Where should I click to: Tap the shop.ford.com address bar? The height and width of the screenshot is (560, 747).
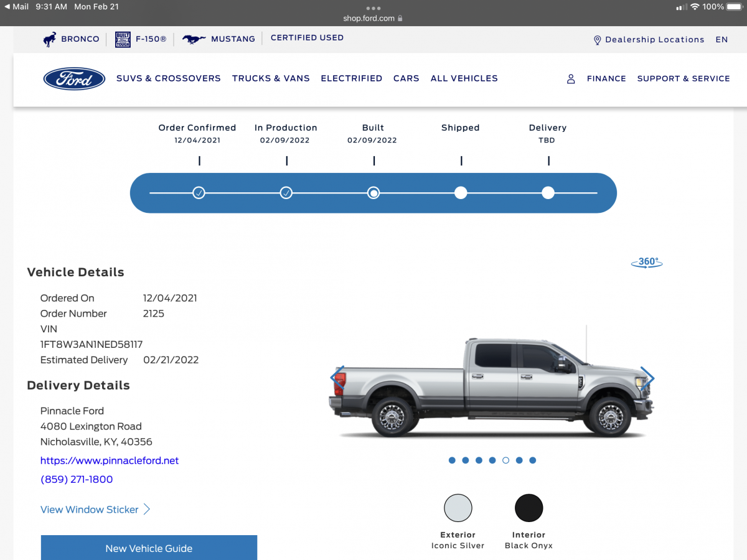[x=374, y=19]
